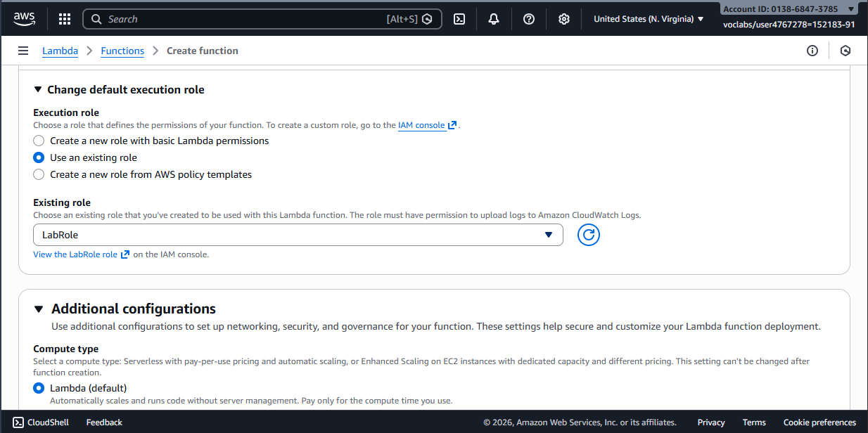Screen dimensions: 868x433
Task: Open the IAM console link
Action: (x=427, y=125)
